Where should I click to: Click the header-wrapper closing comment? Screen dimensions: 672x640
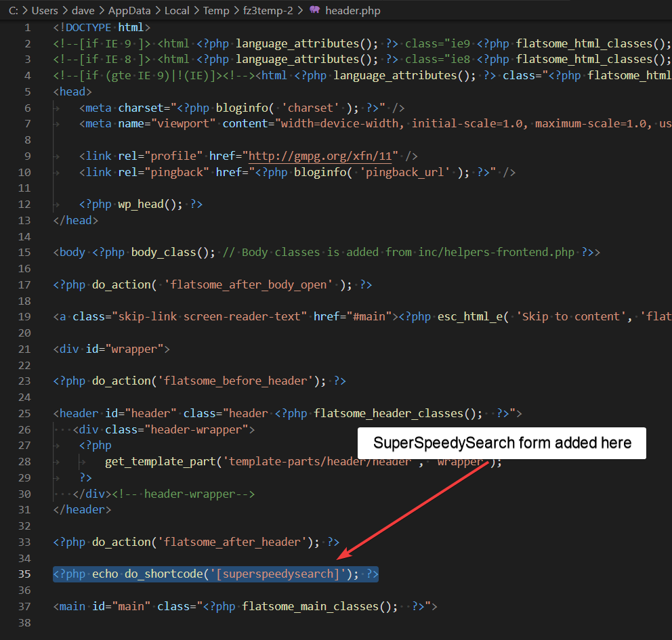click(184, 494)
